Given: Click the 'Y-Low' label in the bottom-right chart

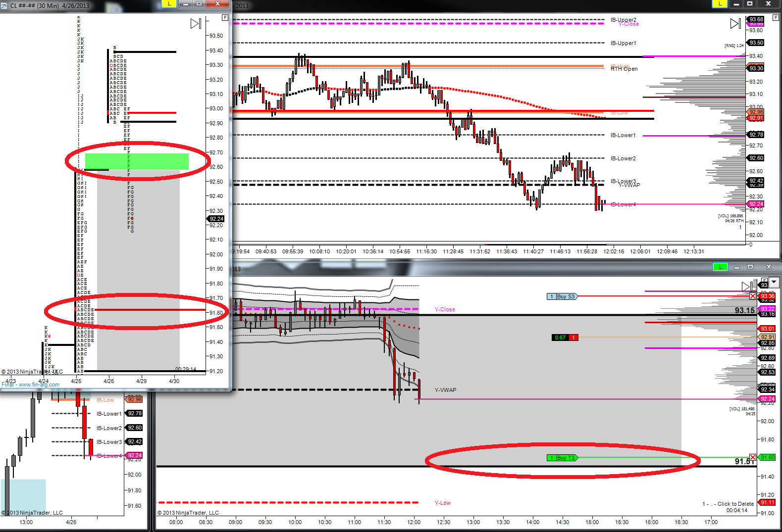Looking at the screenshot, I should [x=443, y=503].
